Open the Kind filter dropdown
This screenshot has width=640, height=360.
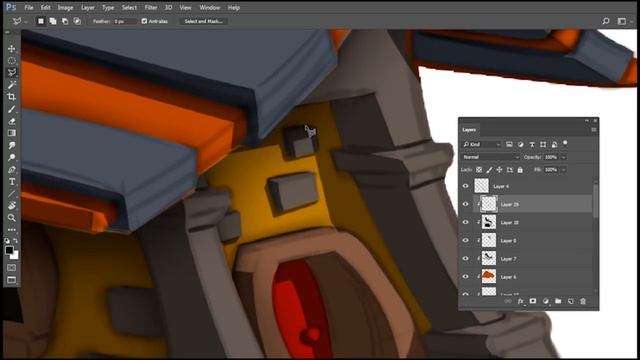point(482,144)
